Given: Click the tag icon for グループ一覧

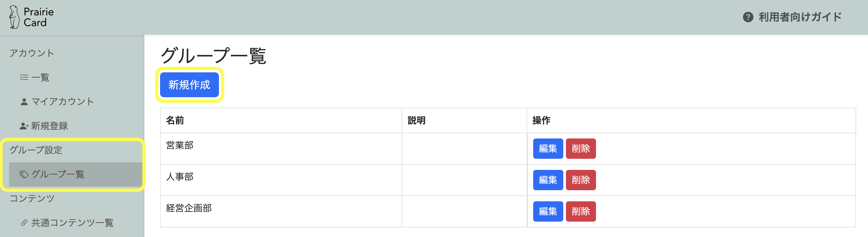Looking at the screenshot, I should [24, 174].
